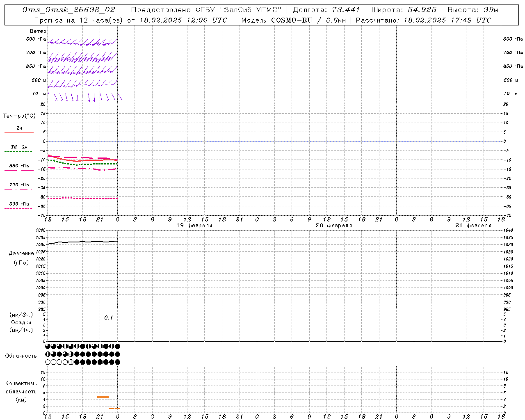Click the 19 февраля date label
Image resolution: width=525 pixels, height=420 pixels.
pyautogui.click(x=194, y=226)
